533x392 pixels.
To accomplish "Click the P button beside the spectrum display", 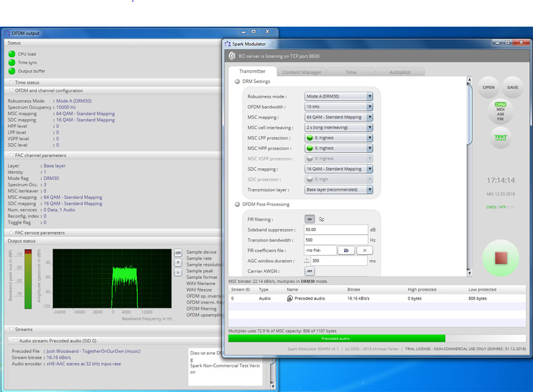I will 178,262.
